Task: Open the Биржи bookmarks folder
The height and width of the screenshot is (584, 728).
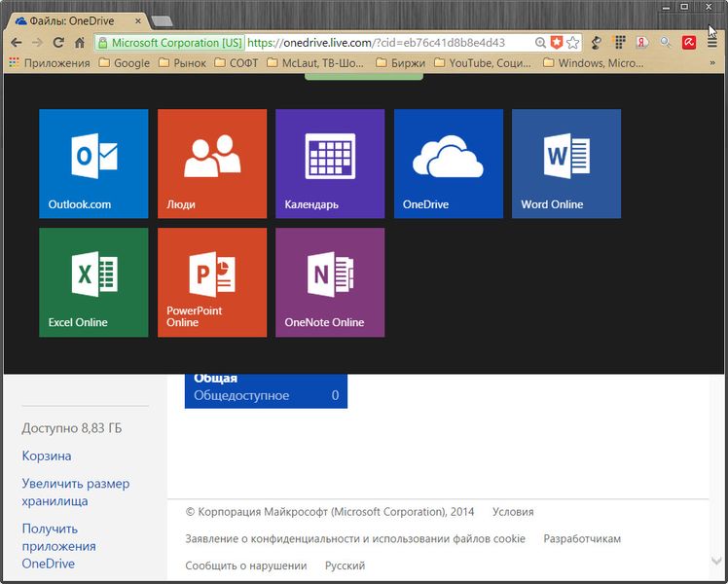Action: coord(401,63)
